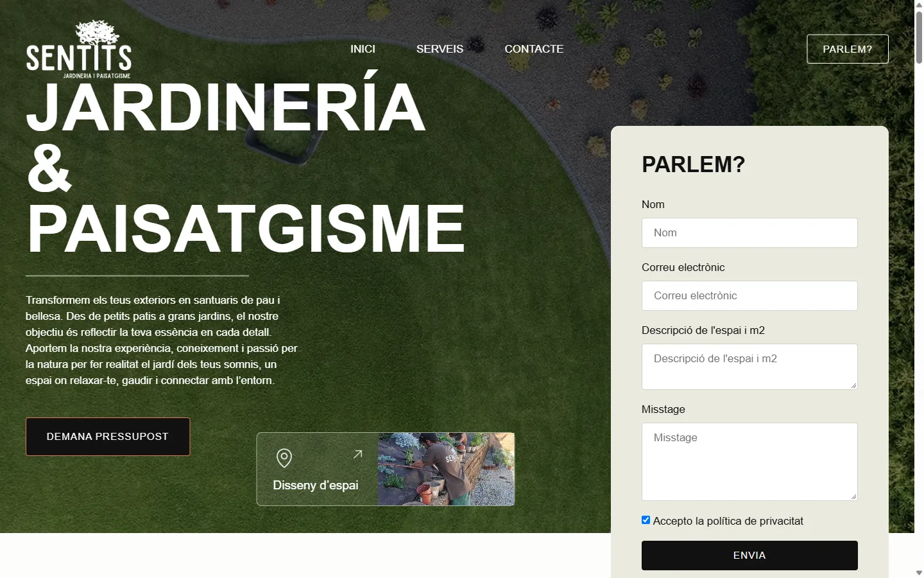Click the PARLEM? header button
Image resolution: width=924 pixels, height=578 pixels.
point(848,49)
